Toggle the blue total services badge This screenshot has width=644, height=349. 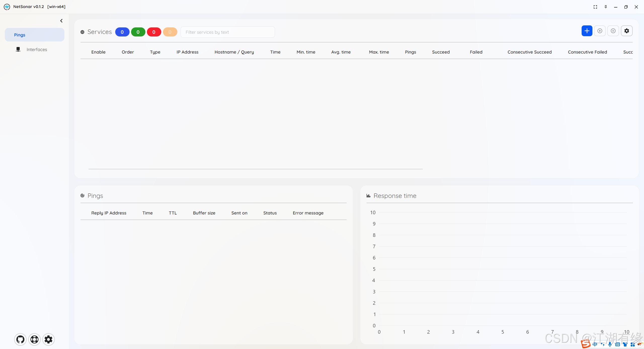click(x=122, y=32)
